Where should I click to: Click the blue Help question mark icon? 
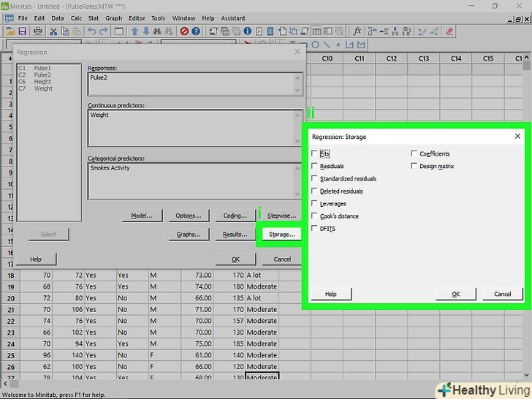point(196,31)
